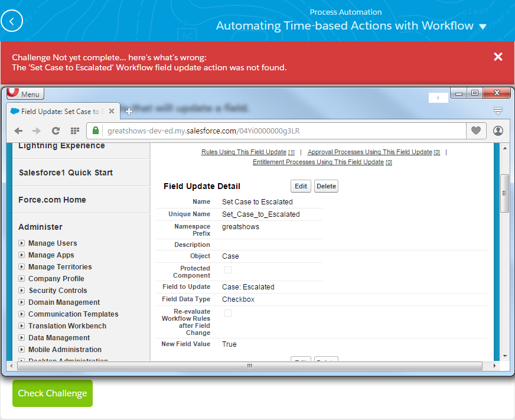
Task: Open the Speed Dial grid
Action: point(74,131)
